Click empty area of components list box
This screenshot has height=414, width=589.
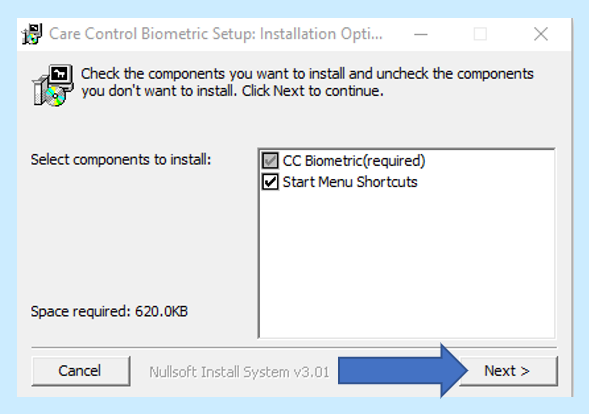(x=406, y=263)
